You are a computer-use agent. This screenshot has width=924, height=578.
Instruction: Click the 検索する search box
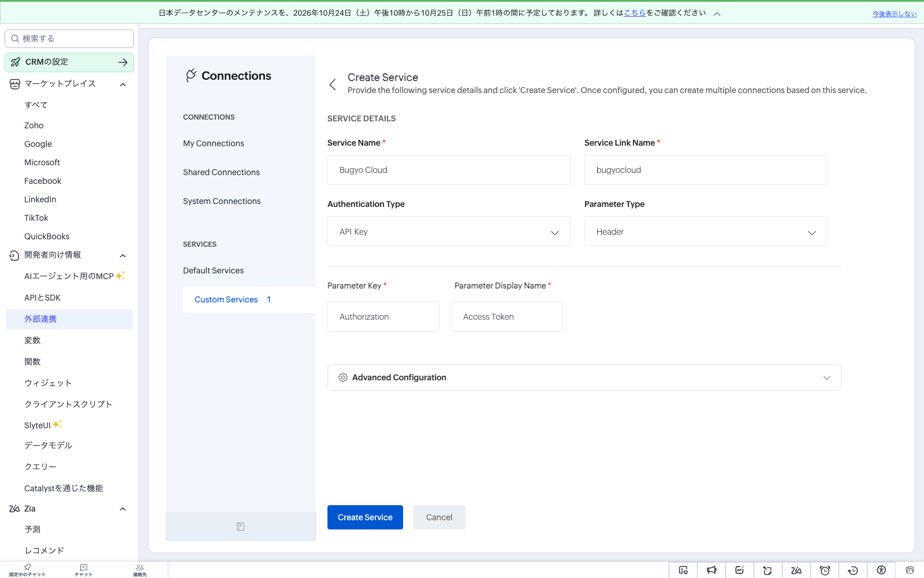69,39
